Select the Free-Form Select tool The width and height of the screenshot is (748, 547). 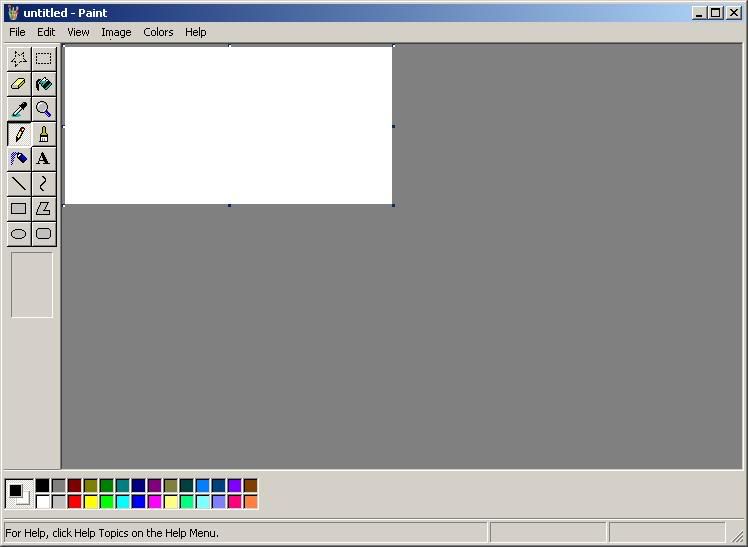(x=19, y=59)
